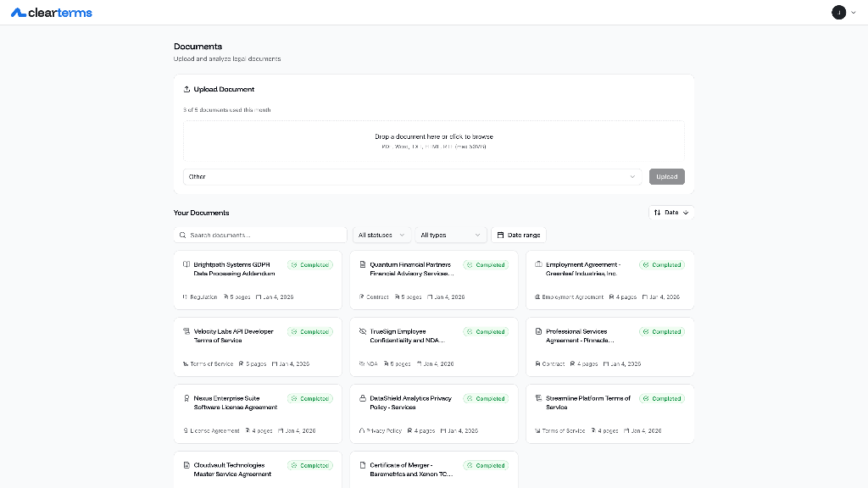This screenshot has width=868, height=488.
Task: Expand the account chevron beside avatar
Action: (x=853, y=13)
